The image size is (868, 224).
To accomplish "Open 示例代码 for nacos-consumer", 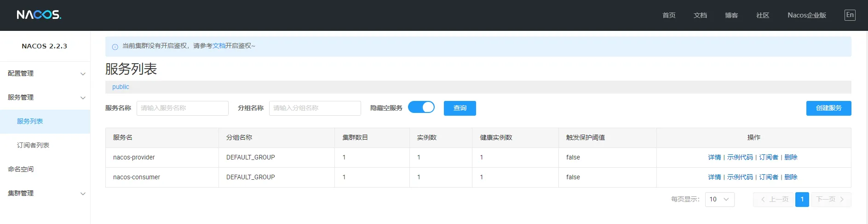I will tap(740, 177).
